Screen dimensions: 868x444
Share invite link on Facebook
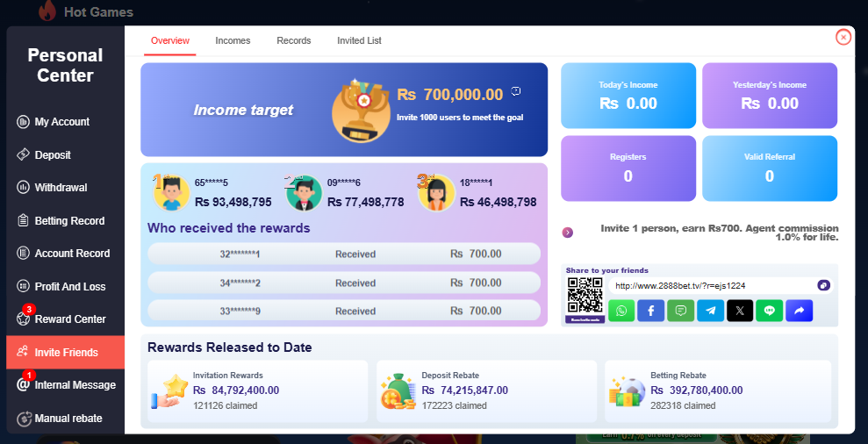[651, 311]
